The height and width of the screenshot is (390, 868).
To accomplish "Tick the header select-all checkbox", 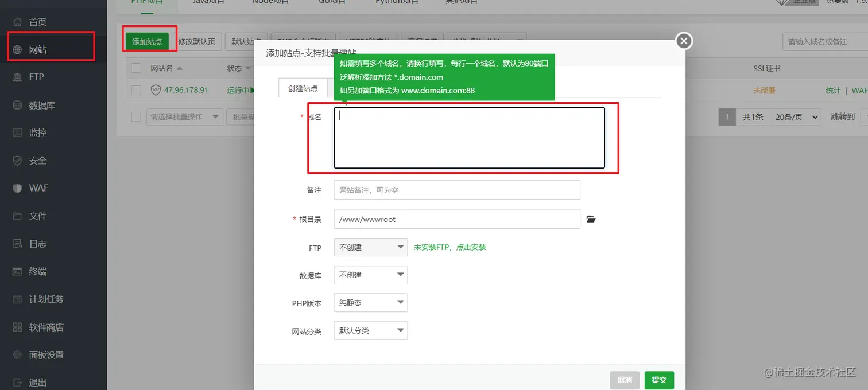I will 136,68.
